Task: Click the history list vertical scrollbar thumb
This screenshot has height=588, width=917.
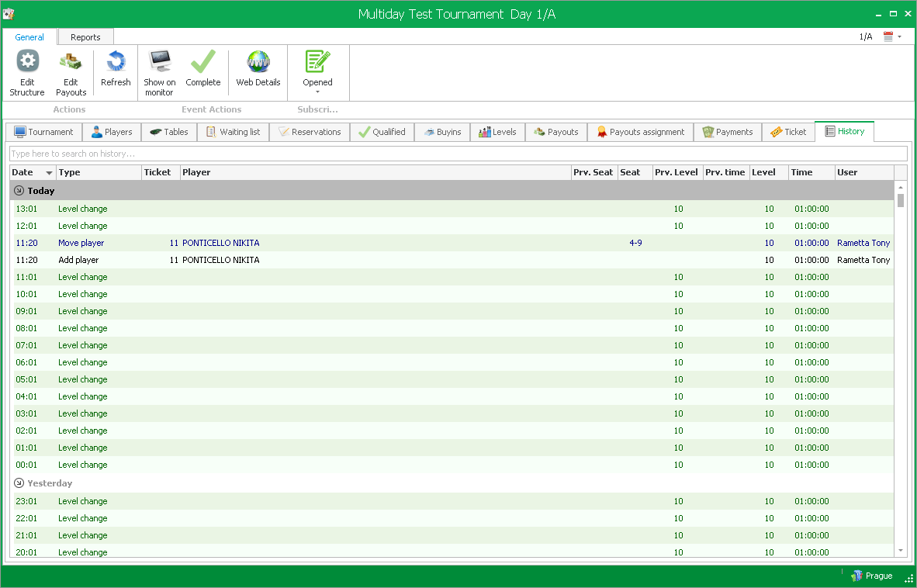Action: coord(901,200)
